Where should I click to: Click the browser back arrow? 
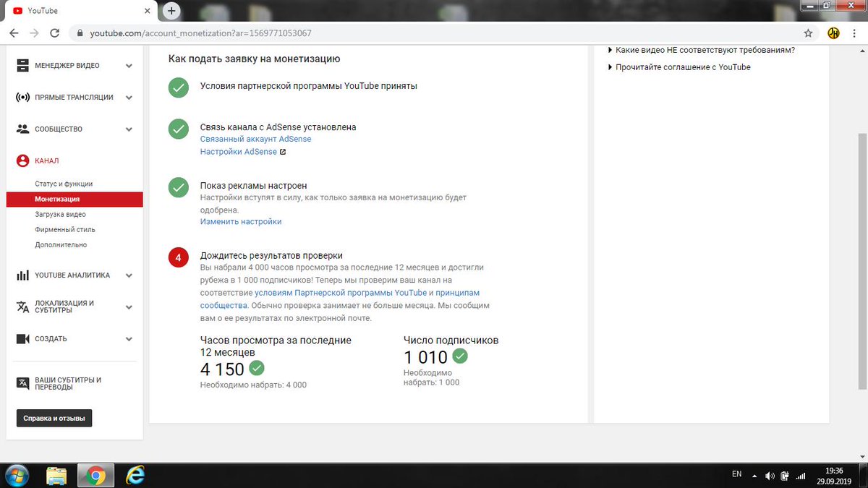click(x=14, y=33)
